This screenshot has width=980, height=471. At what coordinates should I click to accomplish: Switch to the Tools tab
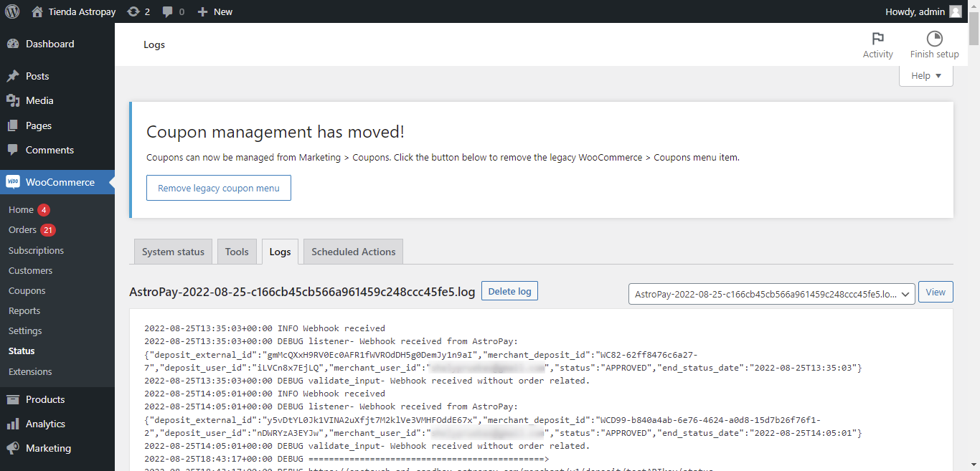(237, 252)
